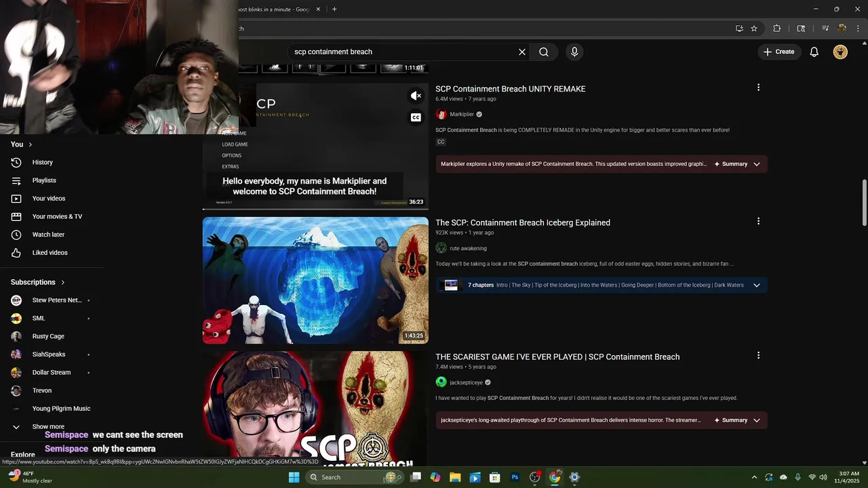Open the Chrome three-dot menu

[x=859, y=28]
